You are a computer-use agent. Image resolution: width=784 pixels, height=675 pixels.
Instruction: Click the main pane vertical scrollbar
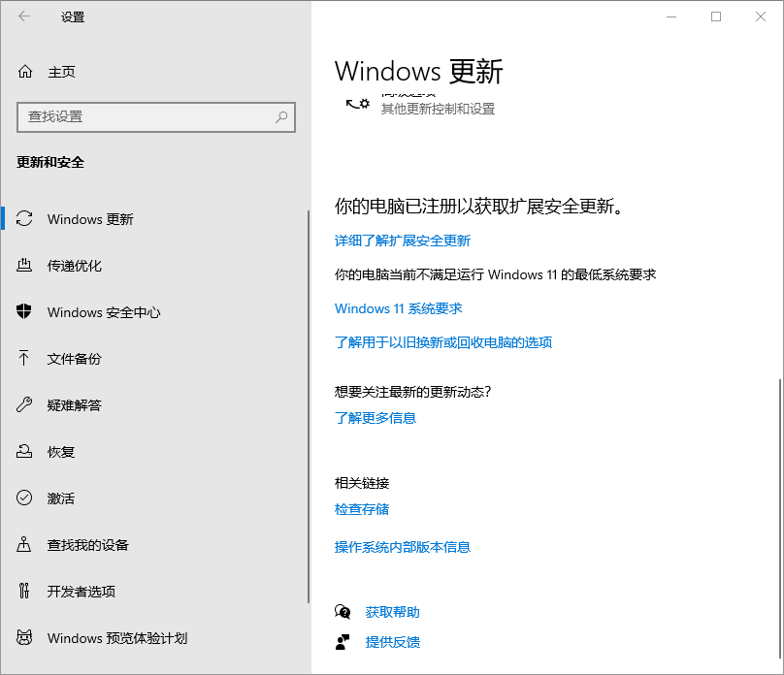[x=780, y=519]
